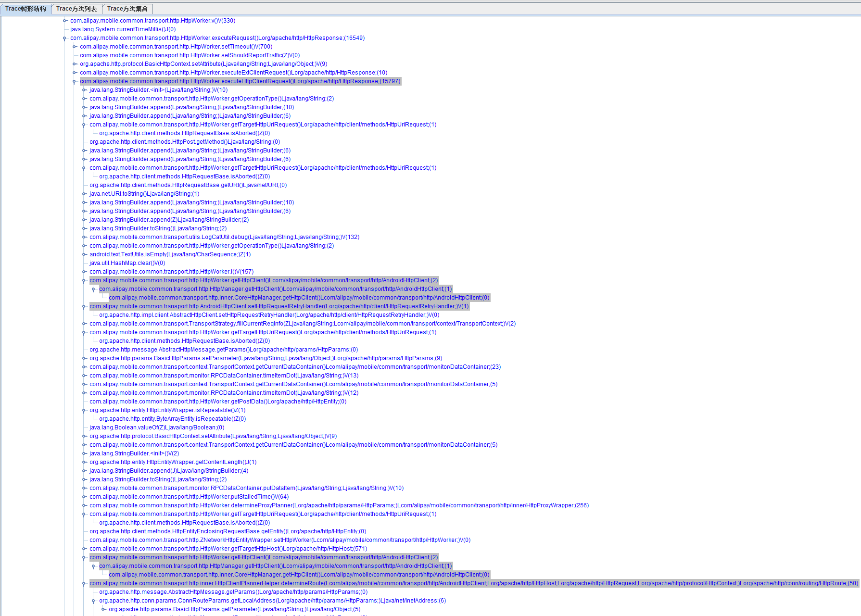Switch to the Trace方法列表 tab
The width and height of the screenshot is (861, 616).
coord(76,9)
